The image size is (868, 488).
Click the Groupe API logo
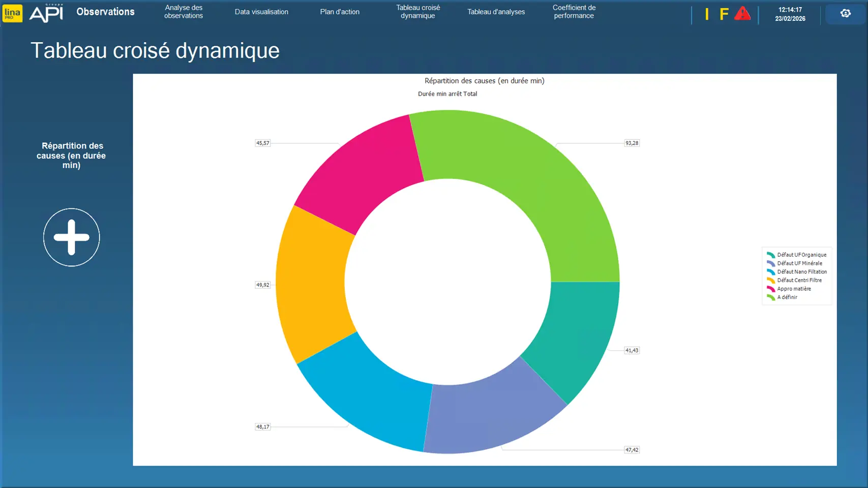tap(46, 13)
